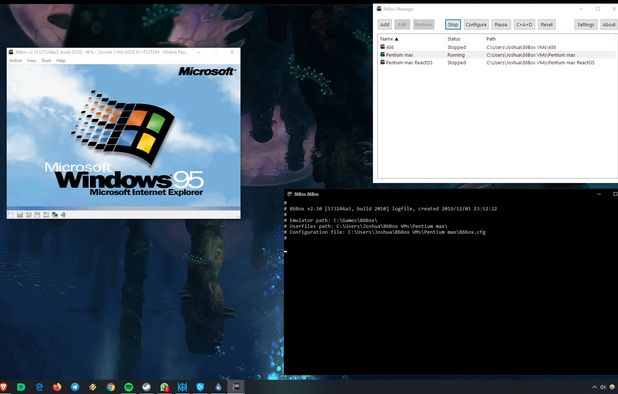
Task: Click the Windows 95 emulated display
Action: tap(123, 136)
